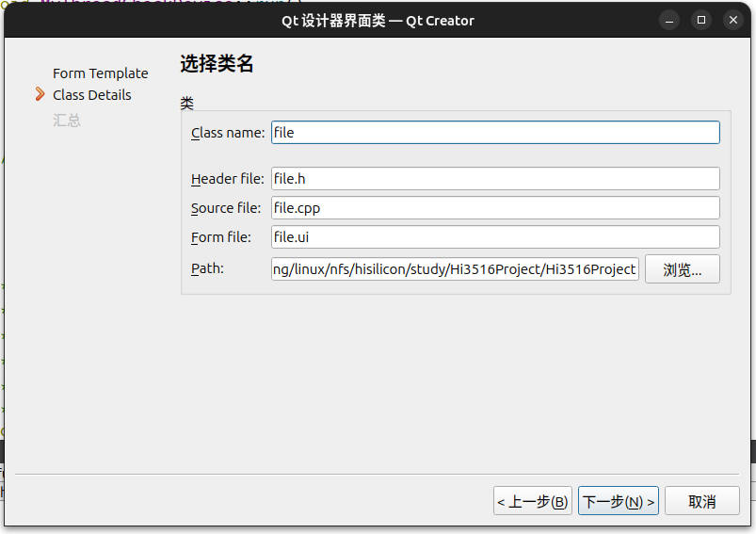
Task: Select the Form file field showing file.ui
Action: [x=495, y=237]
